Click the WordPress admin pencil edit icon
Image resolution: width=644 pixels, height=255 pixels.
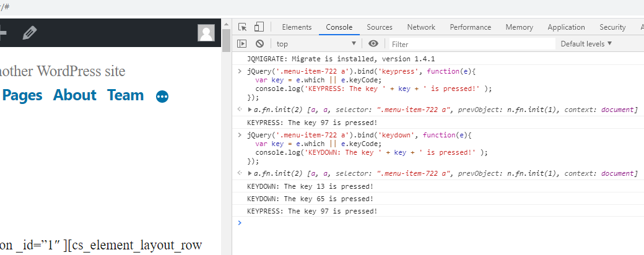30,32
